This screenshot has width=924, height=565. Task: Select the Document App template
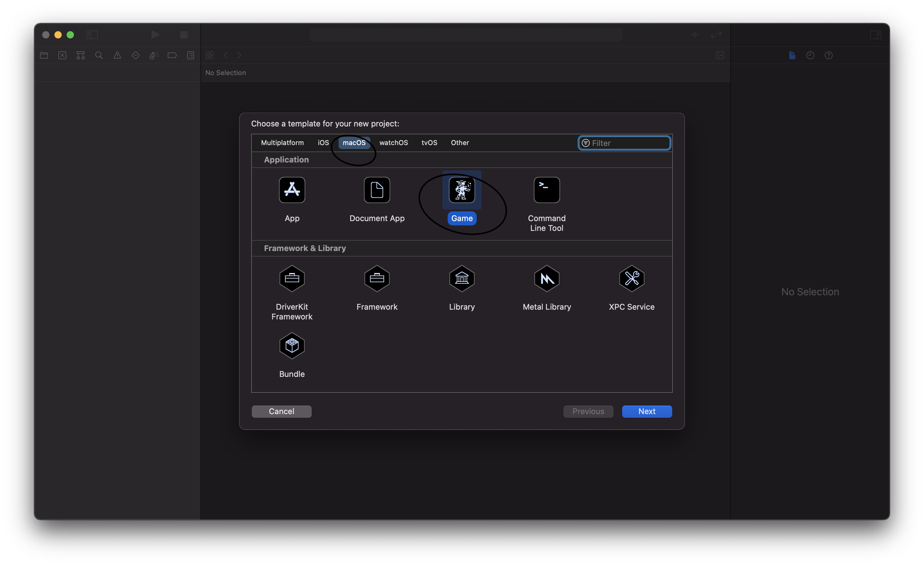(376, 190)
